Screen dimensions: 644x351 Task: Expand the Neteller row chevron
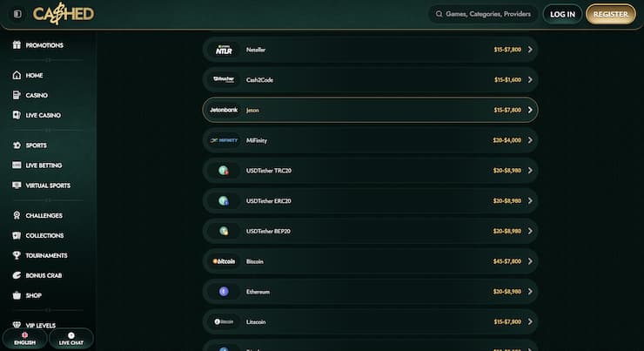[x=530, y=50]
